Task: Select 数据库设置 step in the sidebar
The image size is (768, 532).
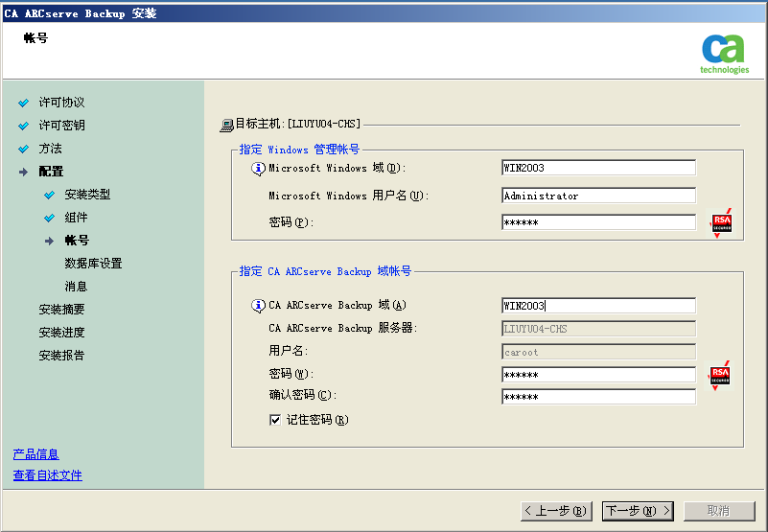Action: coord(93,264)
